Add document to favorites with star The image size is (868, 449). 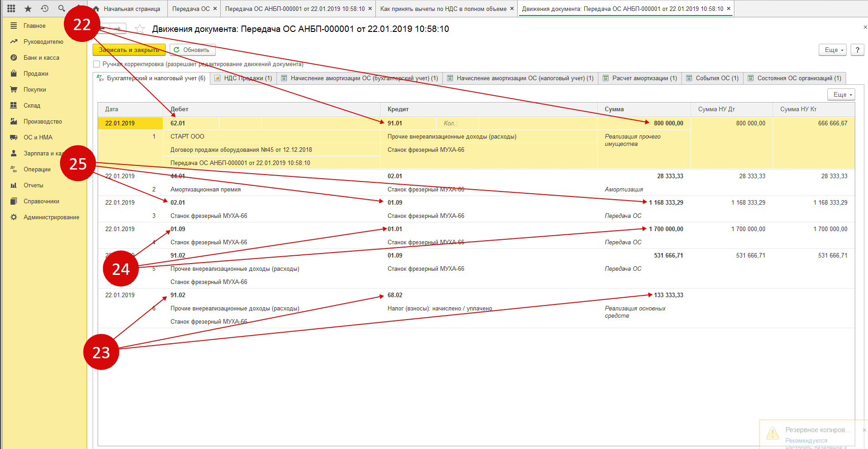[140, 29]
